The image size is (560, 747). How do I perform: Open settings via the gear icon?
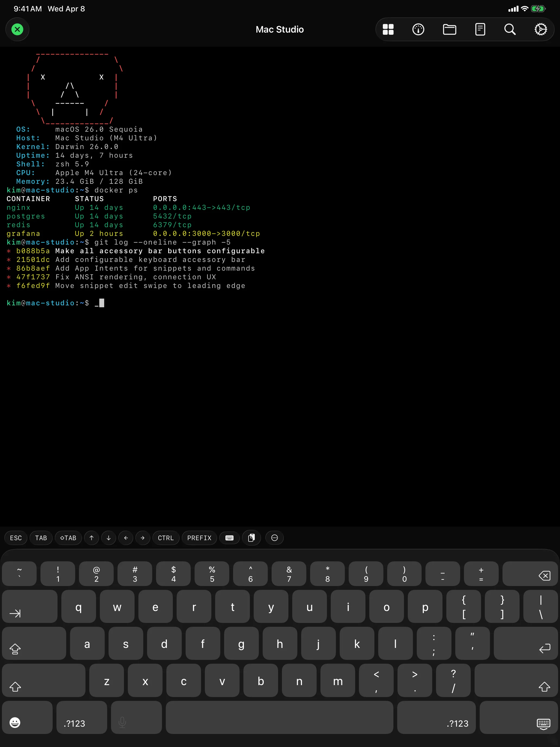click(541, 29)
